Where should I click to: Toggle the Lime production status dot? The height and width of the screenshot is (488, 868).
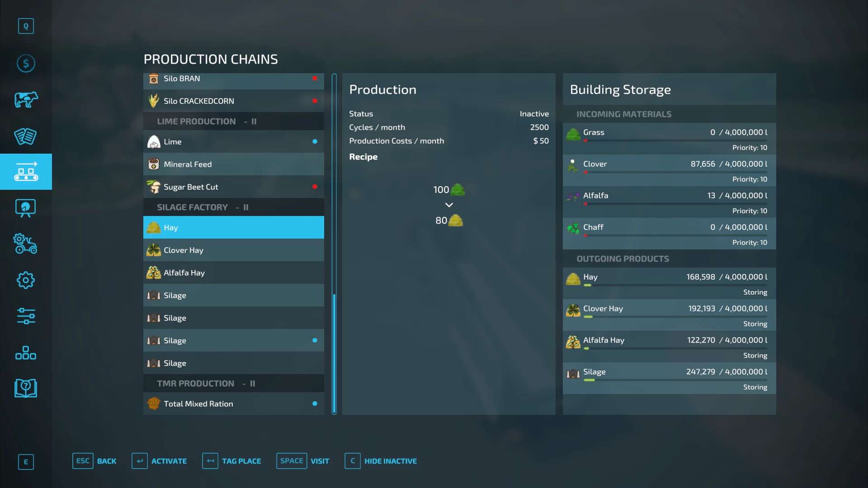315,141
